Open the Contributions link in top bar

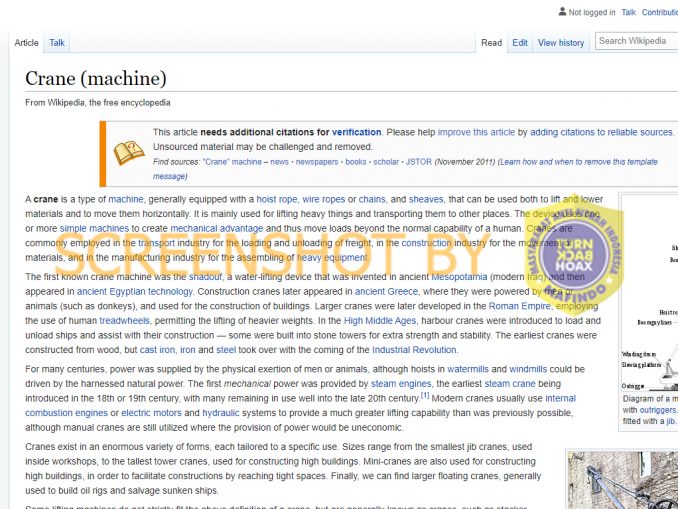(660, 12)
